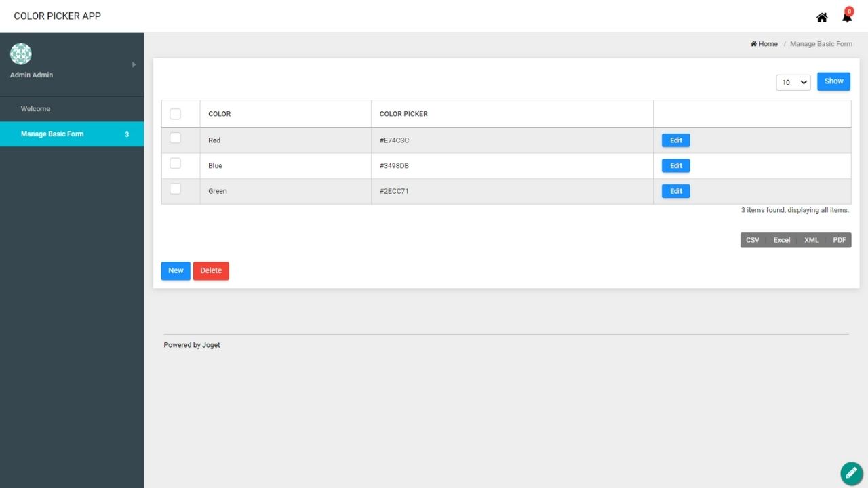Toggle the select-all checkbox in header
The image size is (868, 488).
(175, 114)
